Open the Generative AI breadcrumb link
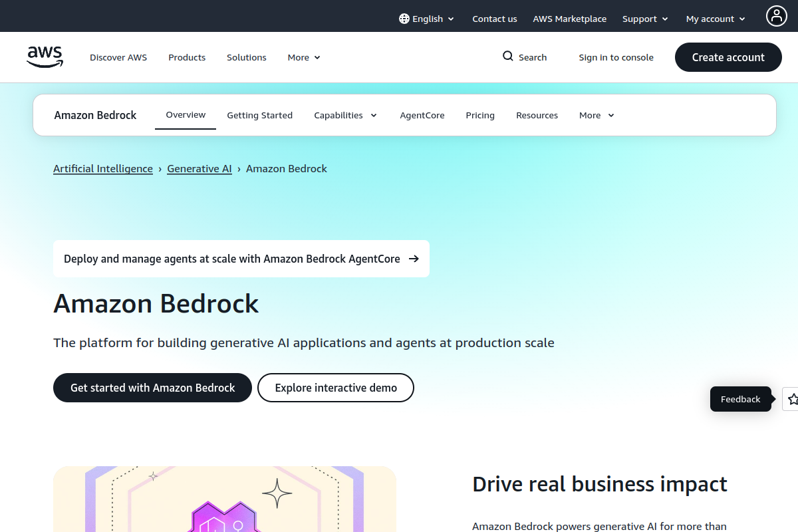 (199, 168)
